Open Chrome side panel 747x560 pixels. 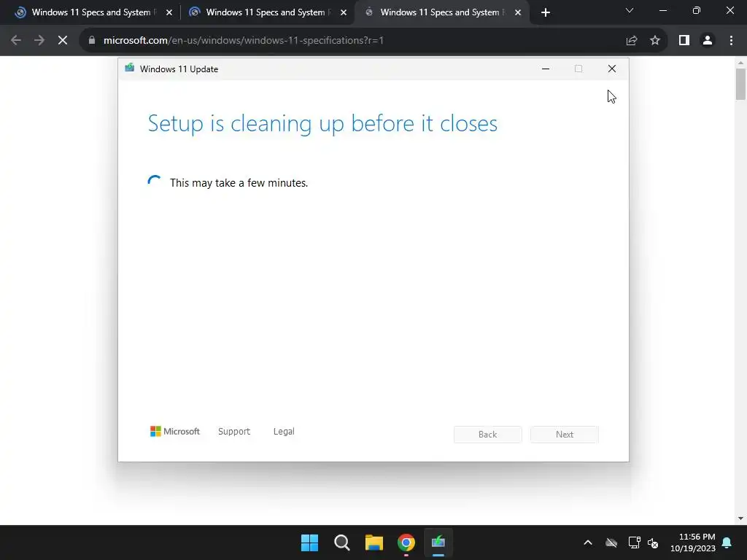point(684,41)
